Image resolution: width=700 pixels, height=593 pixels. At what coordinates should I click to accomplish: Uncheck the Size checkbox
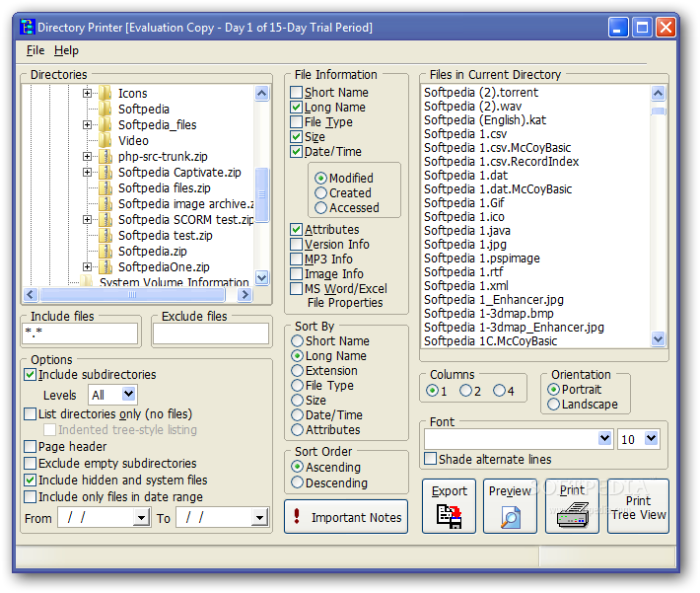(x=296, y=136)
